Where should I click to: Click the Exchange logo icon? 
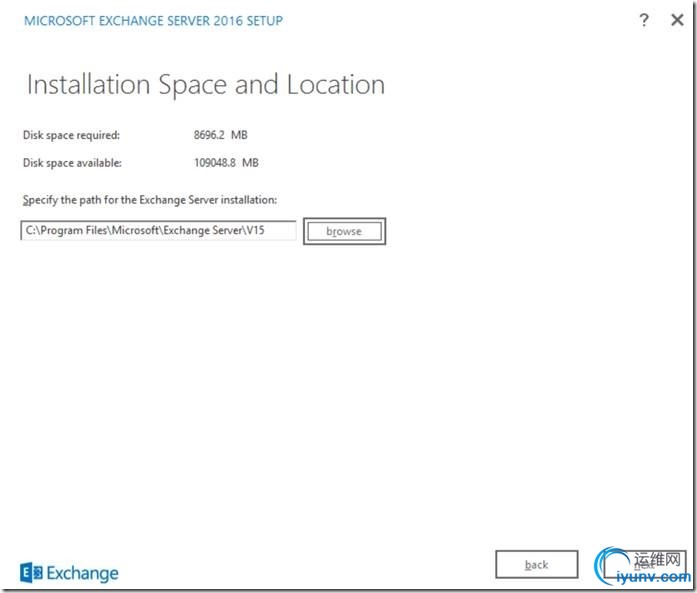pyautogui.click(x=31, y=573)
